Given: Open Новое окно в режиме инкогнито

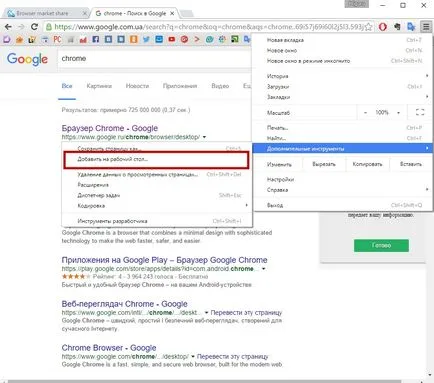Looking at the screenshot, I should [x=342, y=61].
